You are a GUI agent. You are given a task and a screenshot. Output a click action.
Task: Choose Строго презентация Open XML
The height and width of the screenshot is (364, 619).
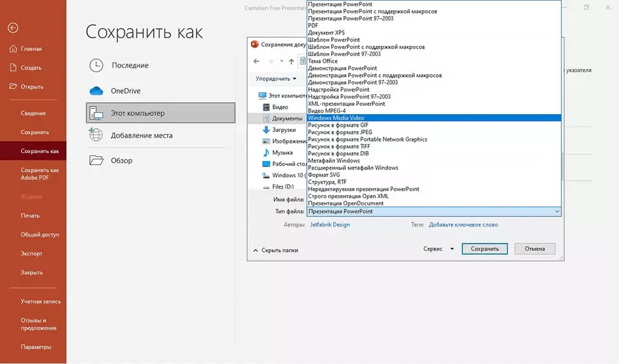434,196
